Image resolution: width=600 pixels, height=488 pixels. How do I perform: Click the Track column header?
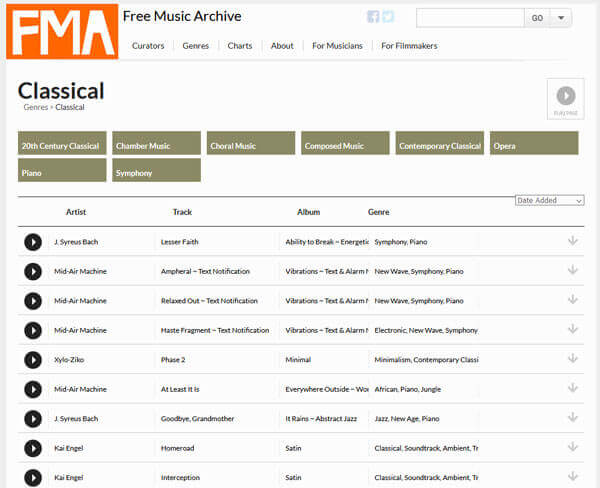[x=182, y=212]
